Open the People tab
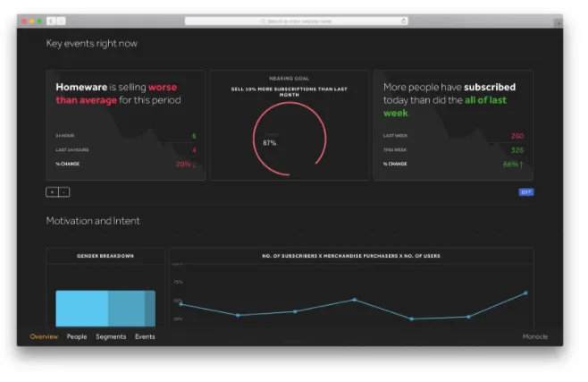The width and height of the screenshot is (588, 382). (x=77, y=336)
